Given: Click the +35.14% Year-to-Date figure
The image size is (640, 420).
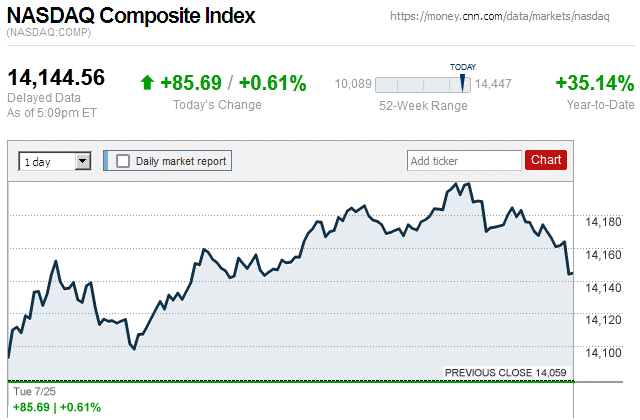Looking at the screenshot, I should coord(594,83).
